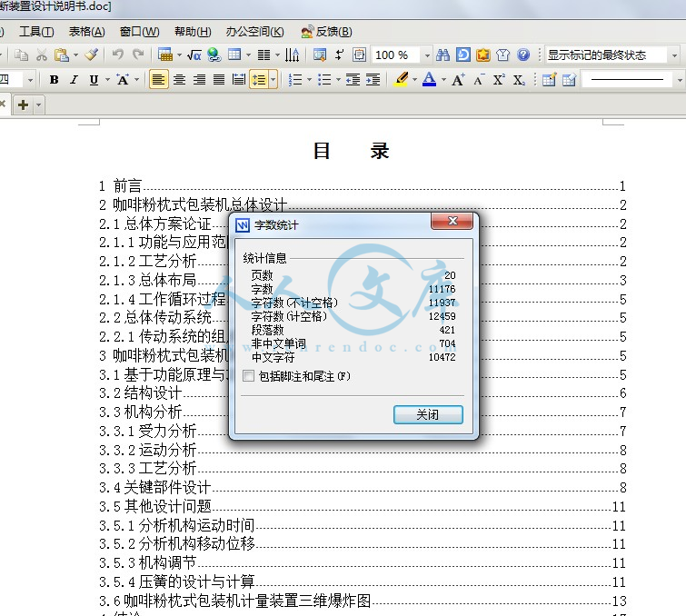Open the 帮助(H) menu
The width and height of the screenshot is (686, 616).
point(193,32)
